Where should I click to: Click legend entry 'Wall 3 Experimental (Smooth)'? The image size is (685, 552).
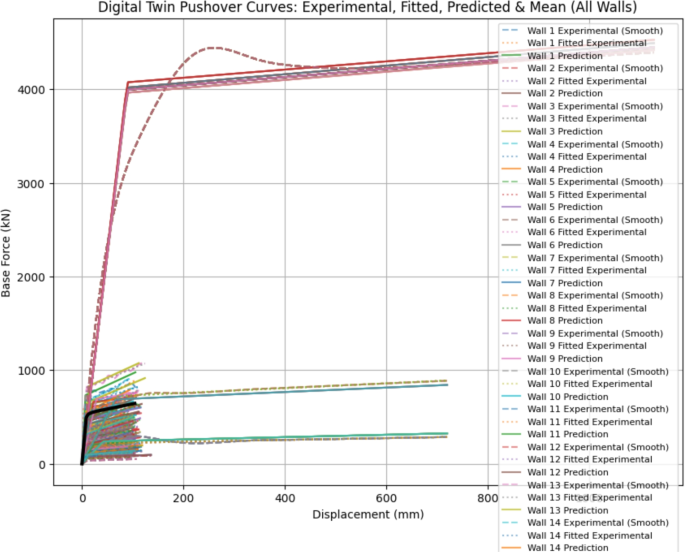(582, 106)
